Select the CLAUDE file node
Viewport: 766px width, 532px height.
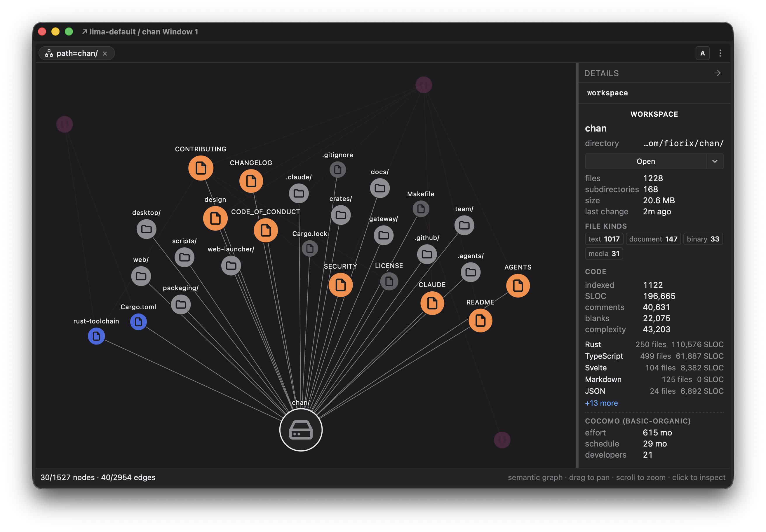click(432, 303)
